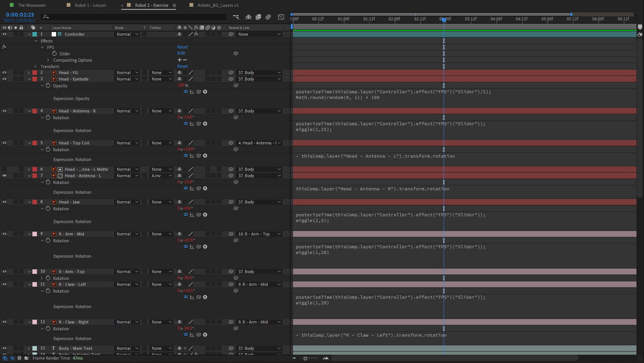Click Compositing Options plus minus control
The height and width of the screenshot is (363, 644).
click(182, 60)
